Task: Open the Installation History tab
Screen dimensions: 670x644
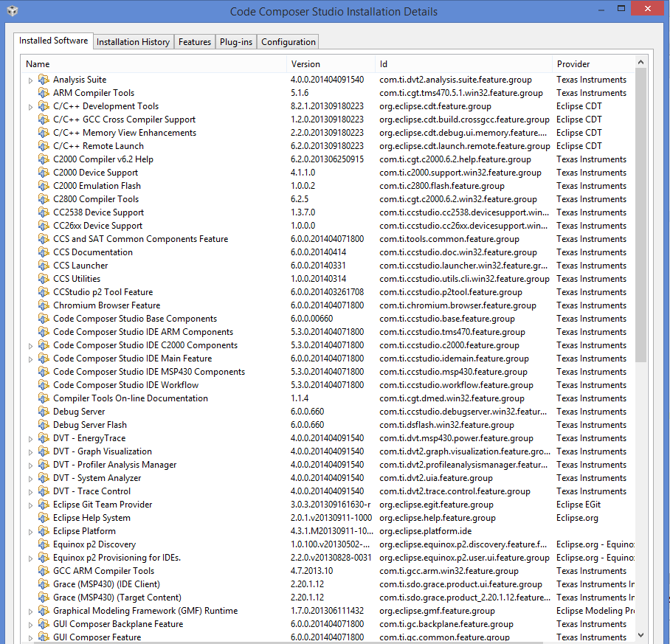Action: coord(134,42)
